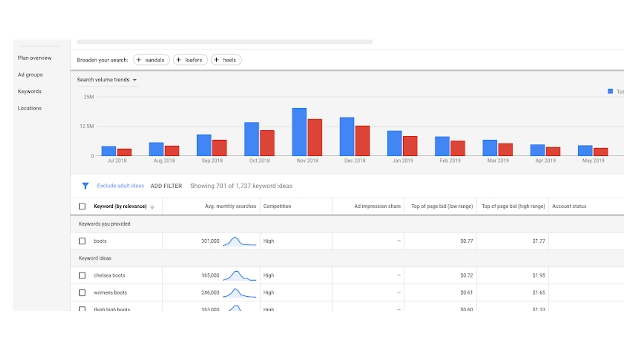This screenshot has height=364, width=624.
Task: Click the 'Keyword ideas' section header
Action: point(95,258)
